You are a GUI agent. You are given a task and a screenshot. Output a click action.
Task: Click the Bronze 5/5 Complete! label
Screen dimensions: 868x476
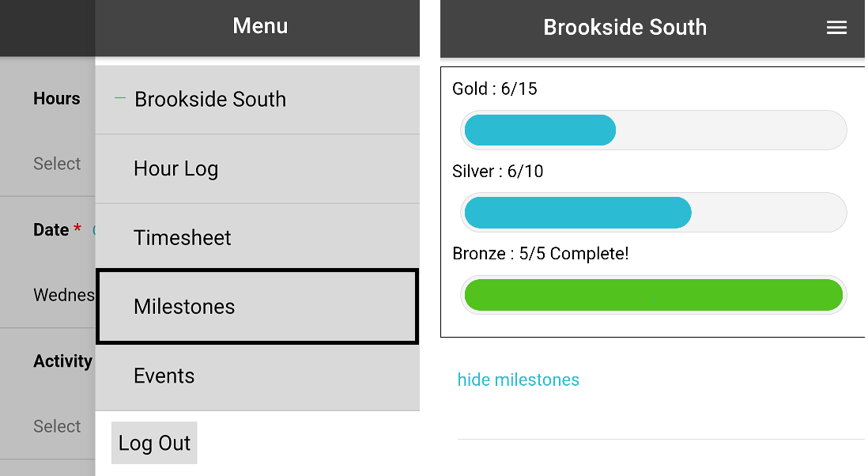[x=540, y=254]
